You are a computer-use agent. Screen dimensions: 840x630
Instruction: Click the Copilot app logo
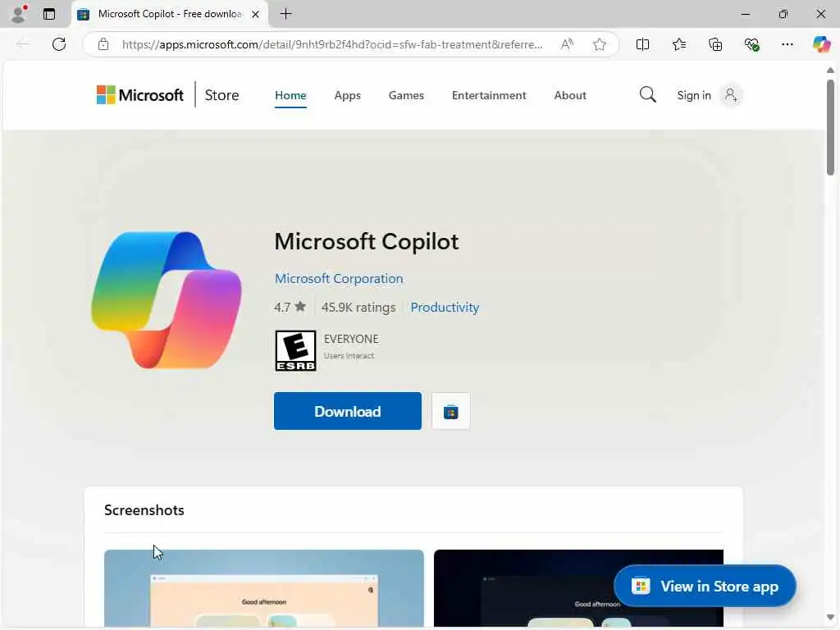[x=166, y=300]
